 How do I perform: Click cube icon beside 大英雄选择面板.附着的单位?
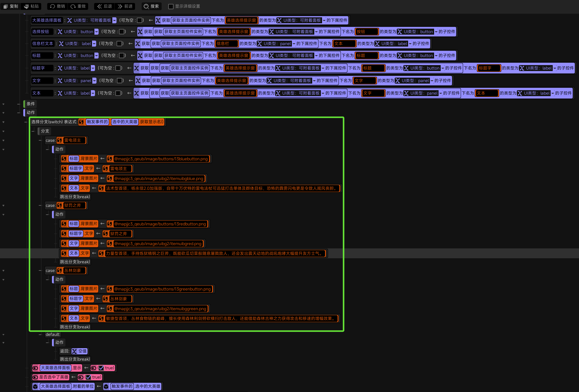coord(35,386)
